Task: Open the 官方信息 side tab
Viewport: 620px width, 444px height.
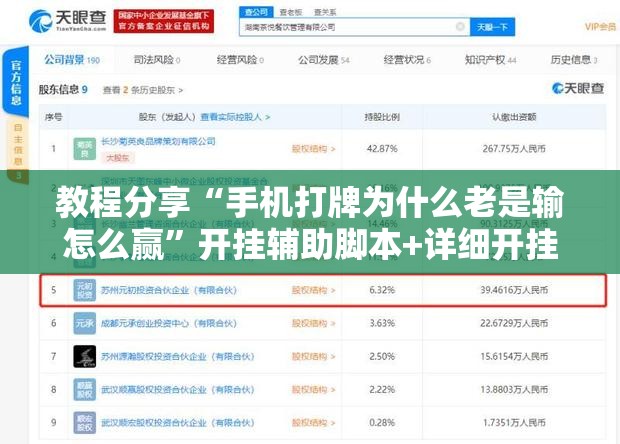Action: pyautogui.click(x=16, y=82)
